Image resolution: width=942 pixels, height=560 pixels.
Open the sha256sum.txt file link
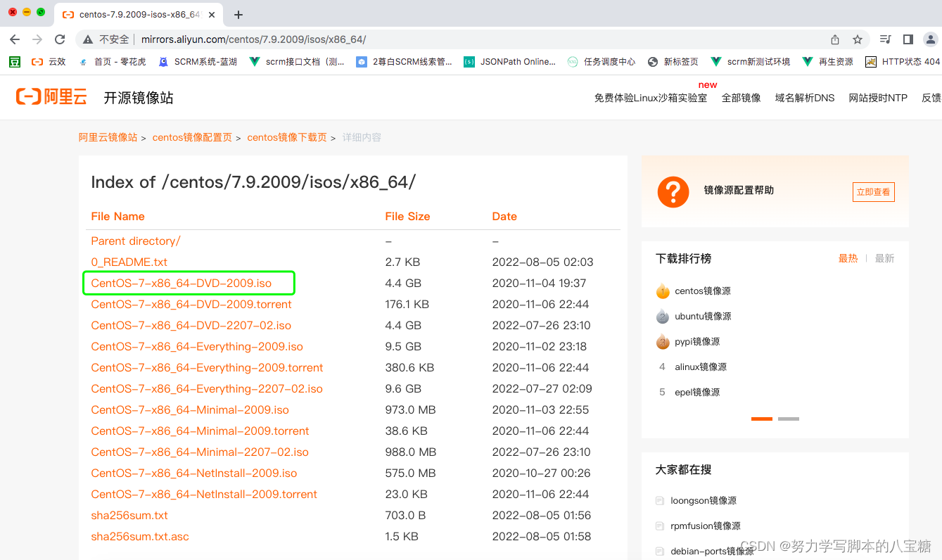point(129,515)
